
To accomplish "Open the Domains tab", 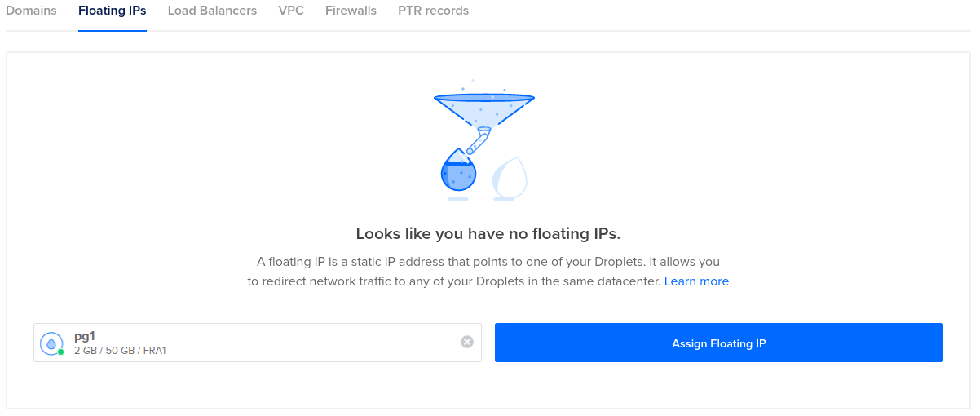I will (31, 11).
